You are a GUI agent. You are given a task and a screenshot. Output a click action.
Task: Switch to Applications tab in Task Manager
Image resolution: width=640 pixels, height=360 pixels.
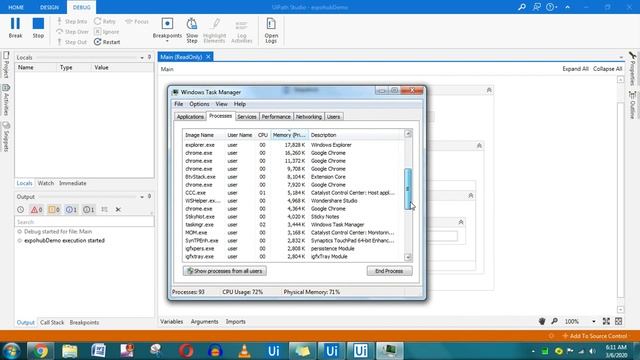click(x=190, y=117)
